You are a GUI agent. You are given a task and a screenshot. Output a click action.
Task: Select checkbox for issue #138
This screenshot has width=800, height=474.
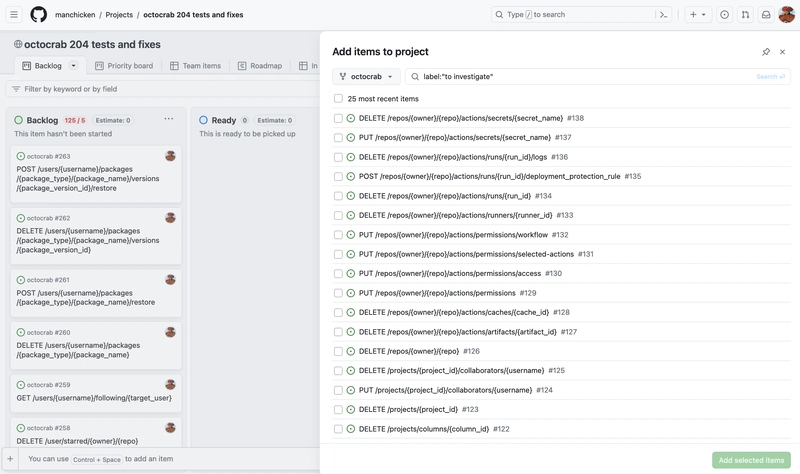(x=338, y=118)
